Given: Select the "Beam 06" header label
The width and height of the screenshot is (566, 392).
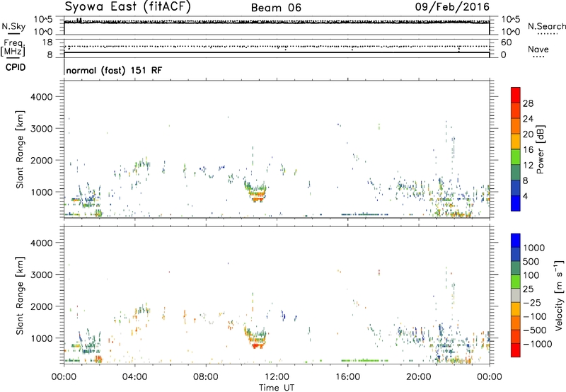Looking at the screenshot, I should (x=276, y=8).
